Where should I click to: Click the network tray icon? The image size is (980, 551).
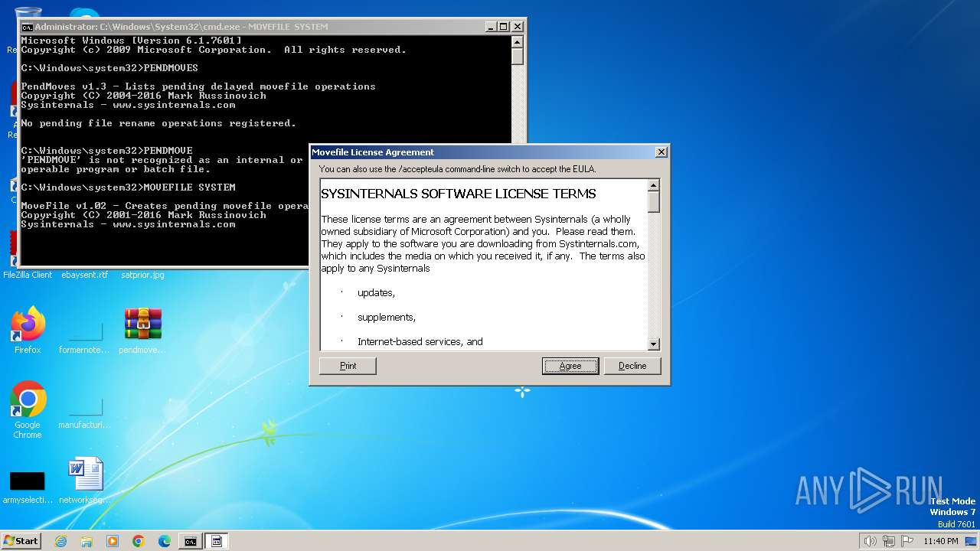(x=889, y=541)
